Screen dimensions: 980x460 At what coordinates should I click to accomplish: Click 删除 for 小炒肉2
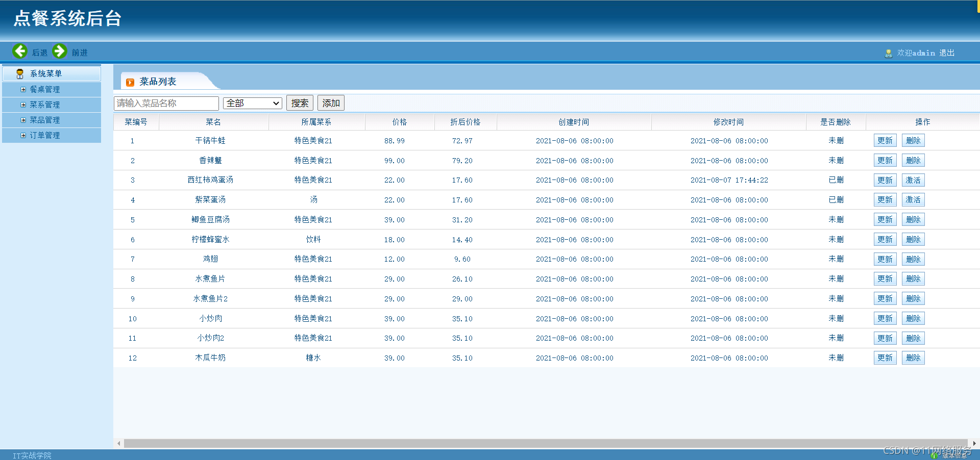click(913, 338)
